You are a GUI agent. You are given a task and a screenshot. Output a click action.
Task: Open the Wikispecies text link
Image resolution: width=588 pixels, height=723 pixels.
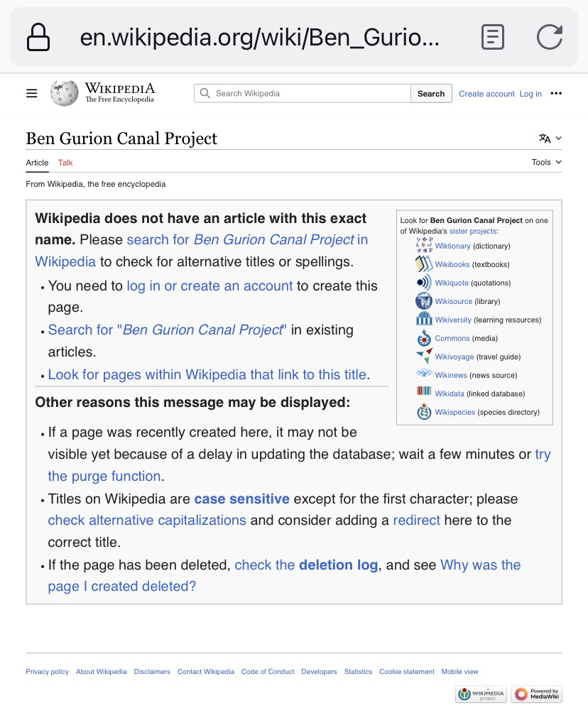coord(455,412)
